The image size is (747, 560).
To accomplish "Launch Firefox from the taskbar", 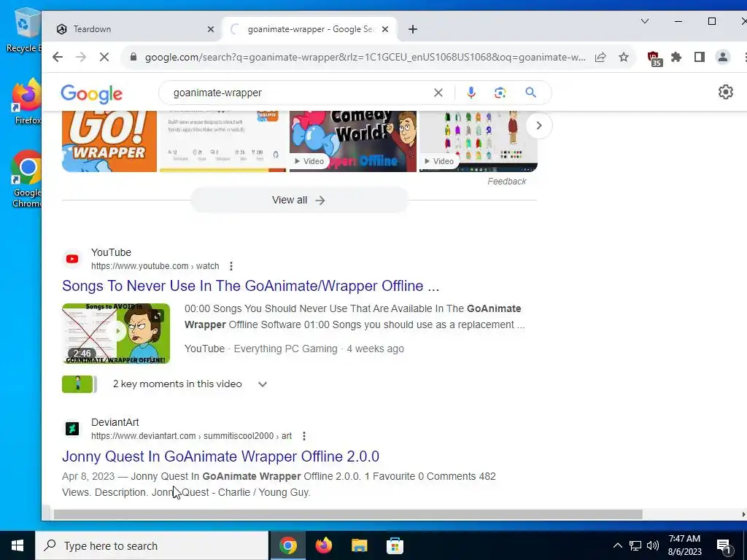I will tap(323, 545).
